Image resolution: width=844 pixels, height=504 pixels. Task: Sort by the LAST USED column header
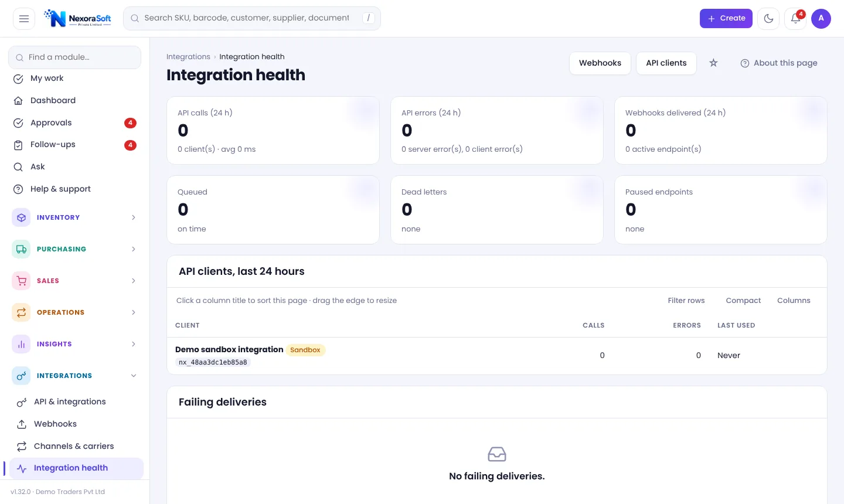tap(736, 325)
